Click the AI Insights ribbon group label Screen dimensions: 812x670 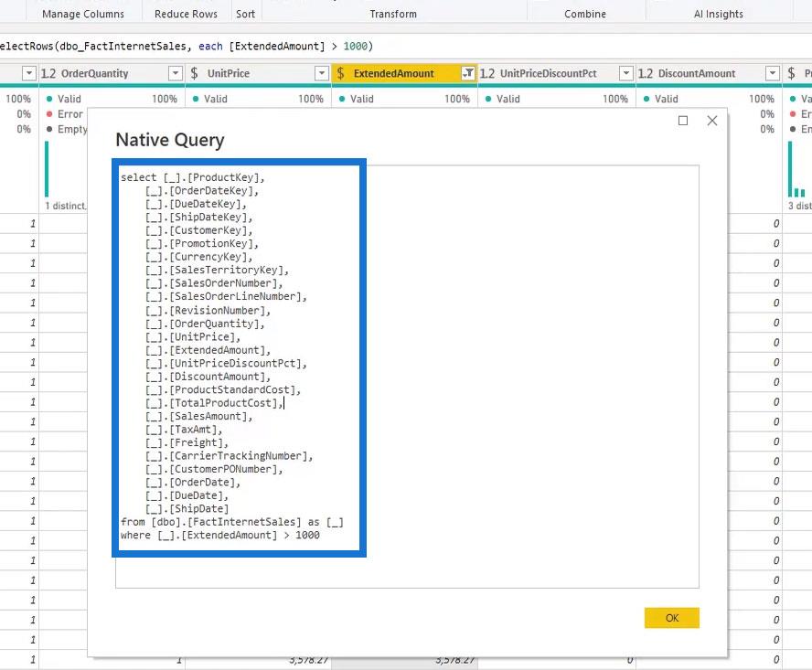coord(718,14)
